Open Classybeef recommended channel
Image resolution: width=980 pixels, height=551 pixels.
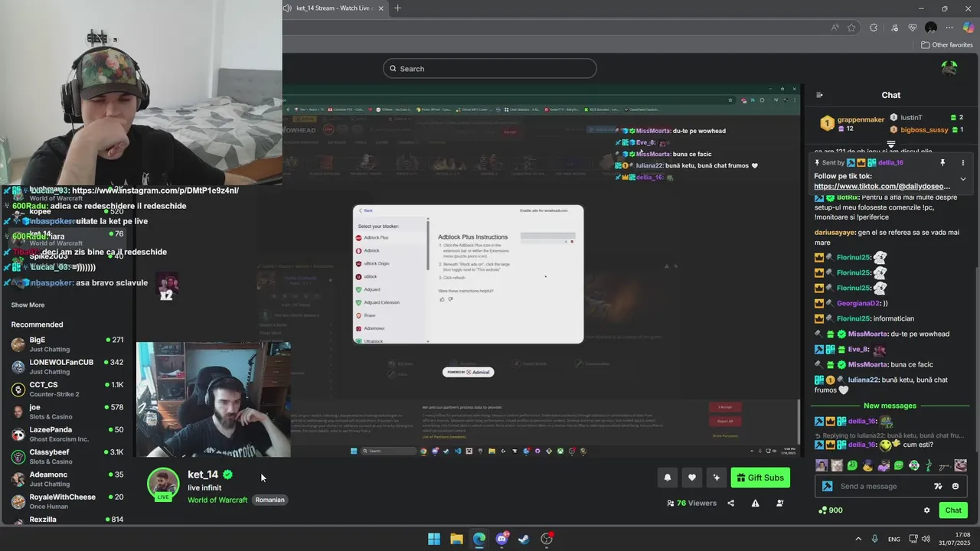point(67,456)
